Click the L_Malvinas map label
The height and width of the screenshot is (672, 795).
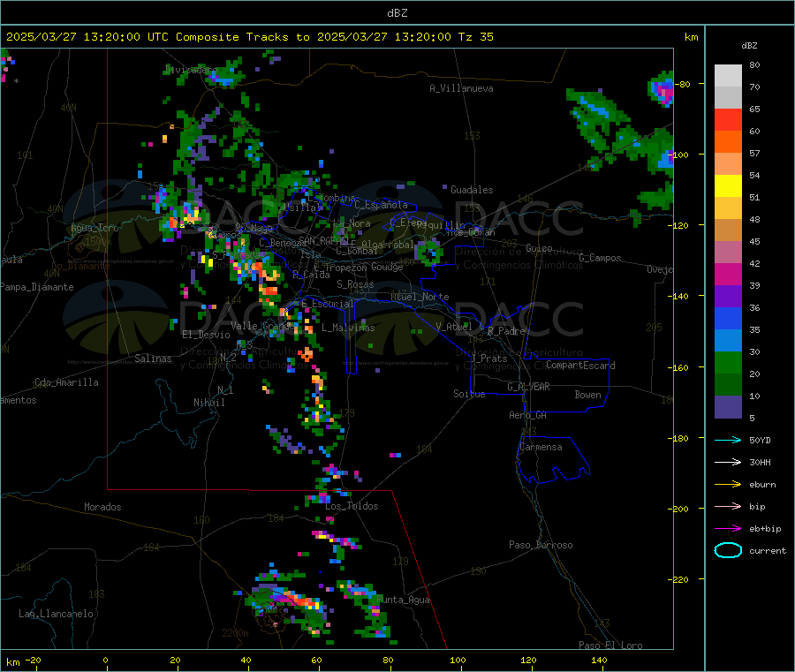tap(348, 328)
